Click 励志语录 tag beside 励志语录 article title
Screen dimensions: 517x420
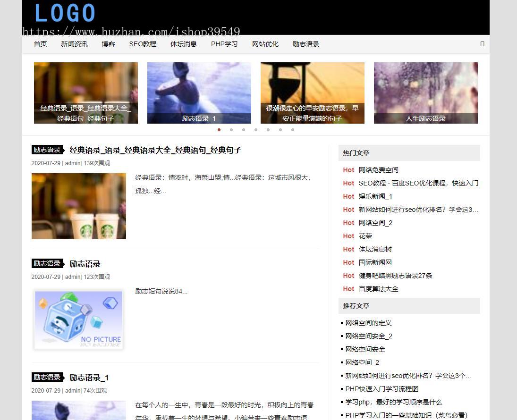(48, 263)
